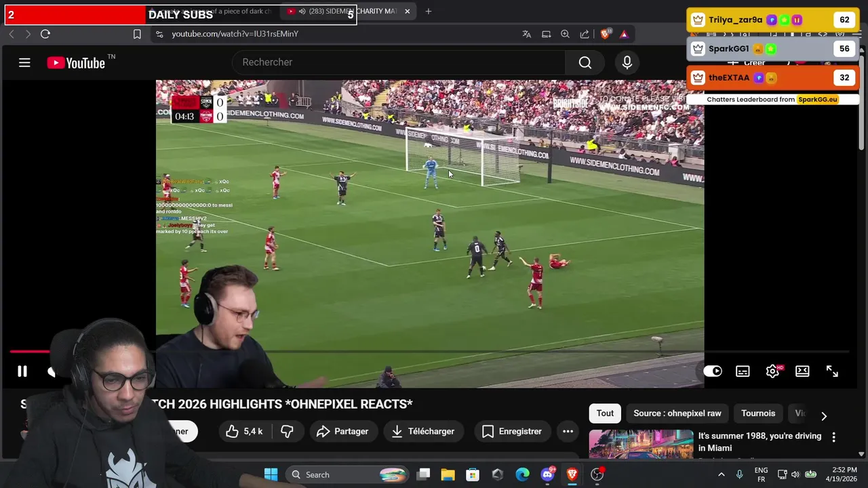Viewport: 868px width, 488px height.
Task: Save video using Enregistrer button
Action: click(512, 431)
